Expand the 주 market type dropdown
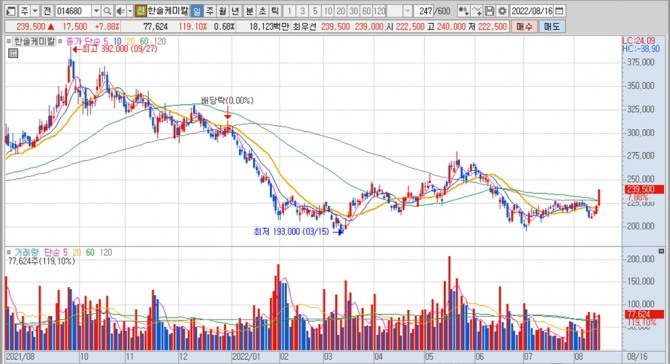Viewport: 670px width, 364px height. pos(35,11)
